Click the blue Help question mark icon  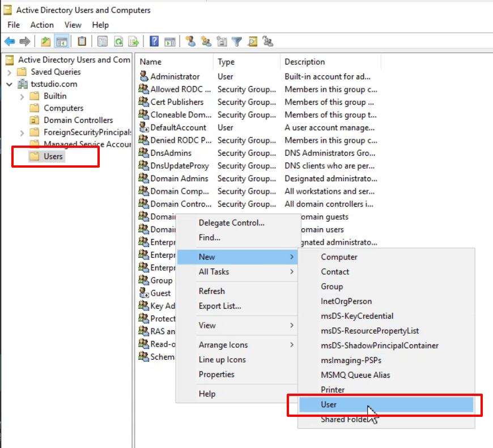pos(154,41)
